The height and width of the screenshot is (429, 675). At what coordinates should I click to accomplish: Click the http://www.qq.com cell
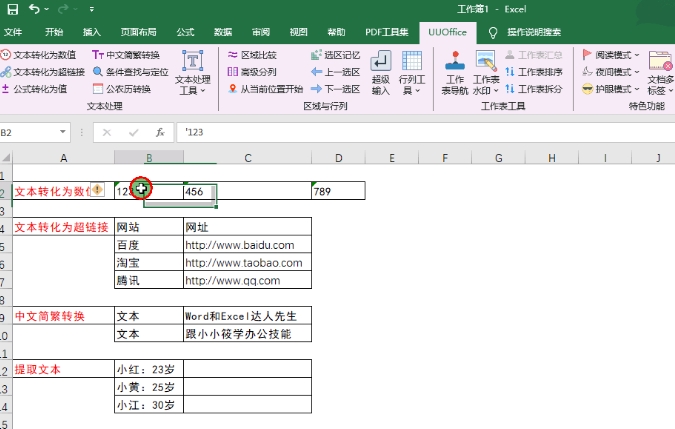[248, 280]
